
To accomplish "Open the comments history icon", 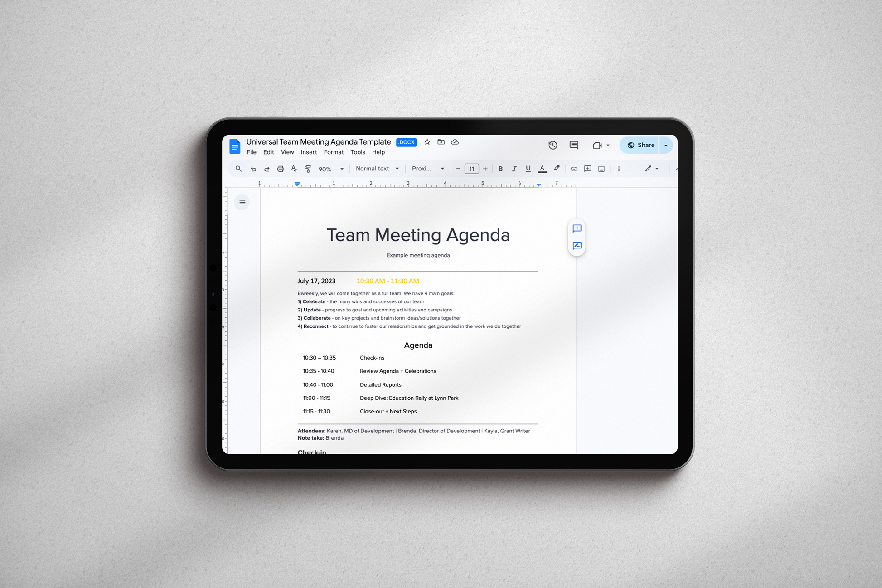I will click(574, 145).
